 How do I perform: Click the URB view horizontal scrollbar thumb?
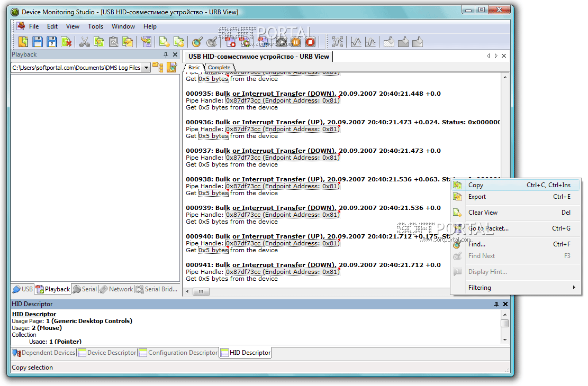click(201, 291)
